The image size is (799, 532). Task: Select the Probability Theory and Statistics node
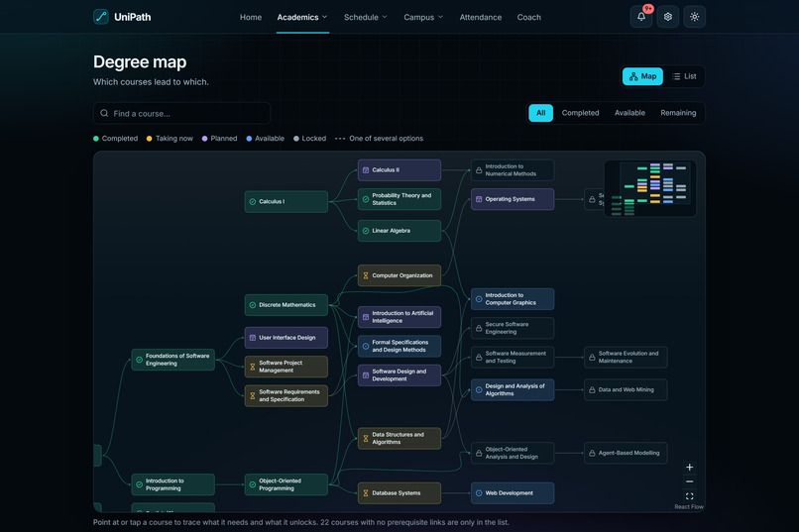[x=399, y=199]
